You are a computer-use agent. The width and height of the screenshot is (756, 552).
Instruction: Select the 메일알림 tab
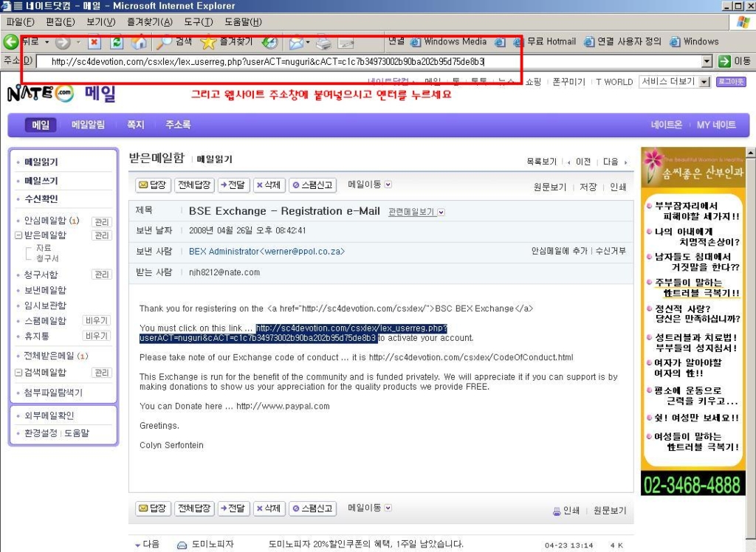pyautogui.click(x=88, y=125)
